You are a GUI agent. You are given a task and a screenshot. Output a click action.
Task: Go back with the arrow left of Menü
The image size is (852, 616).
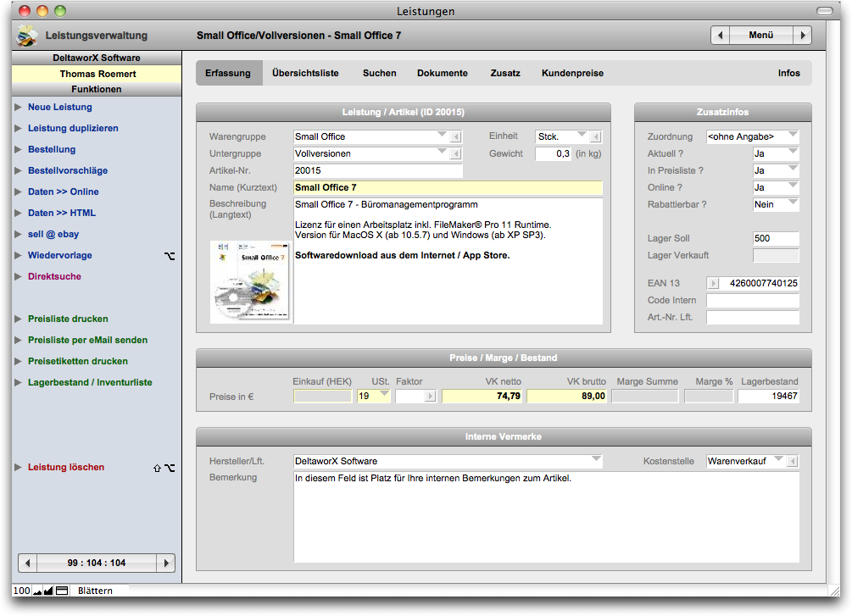[721, 36]
